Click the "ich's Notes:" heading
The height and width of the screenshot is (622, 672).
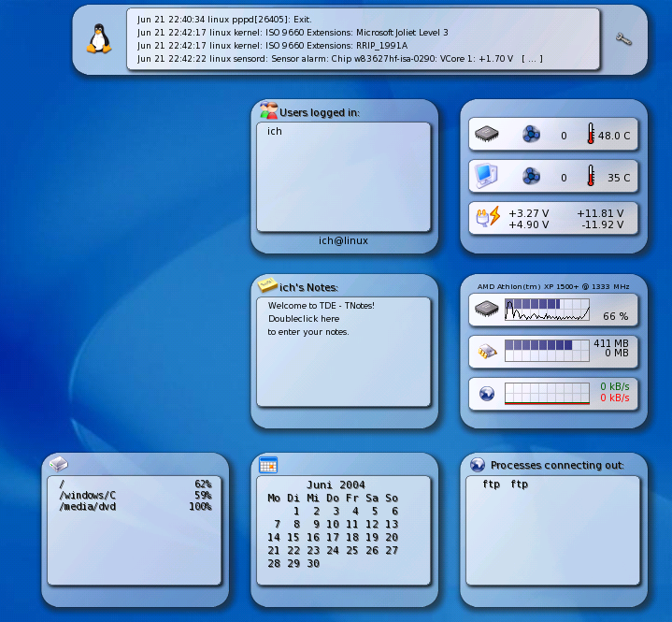click(308, 287)
